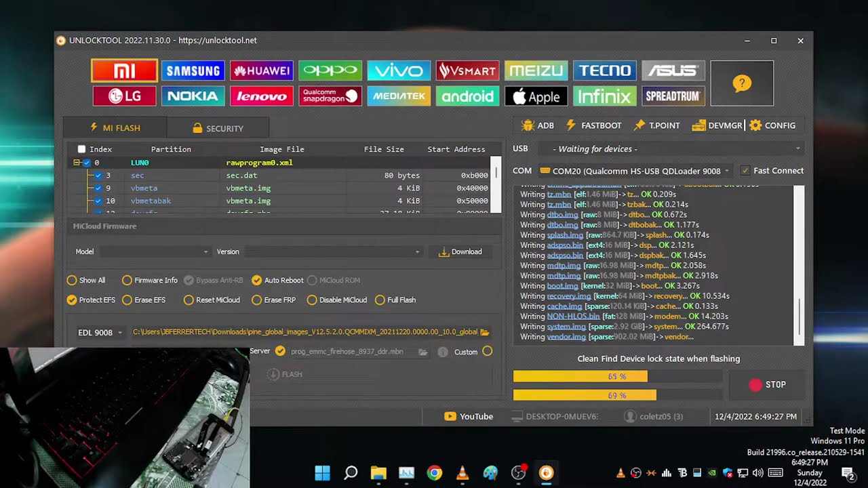Toggle the Fast Connect checkbox
Viewport: 868px width, 488px height.
pos(745,171)
